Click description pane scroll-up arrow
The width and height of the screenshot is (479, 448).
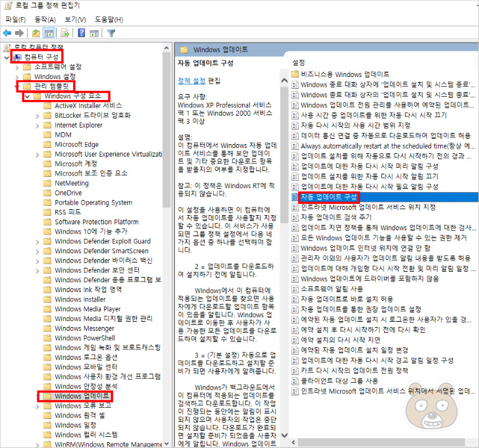[x=284, y=81]
